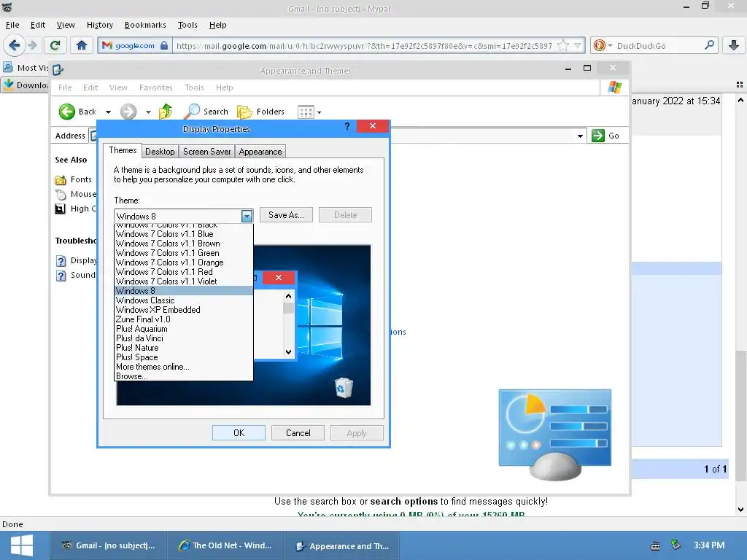
Task: Click the Recycle Bin in theme preview
Action: pos(344,388)
